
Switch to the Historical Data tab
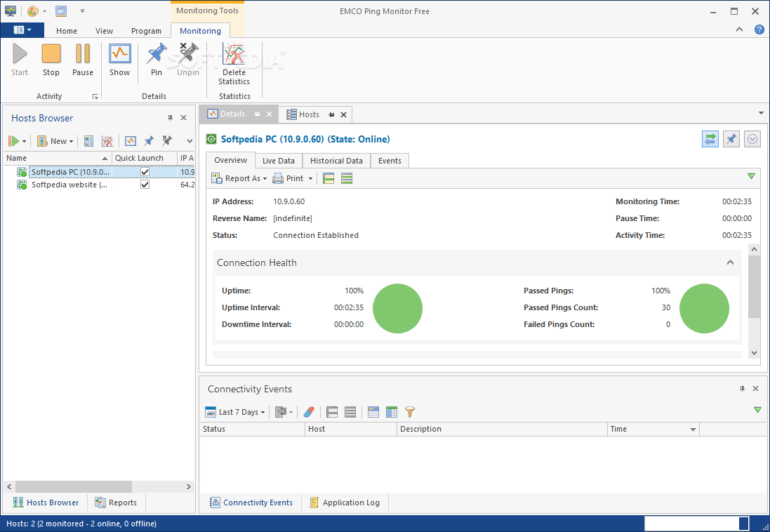pos(336,161)
